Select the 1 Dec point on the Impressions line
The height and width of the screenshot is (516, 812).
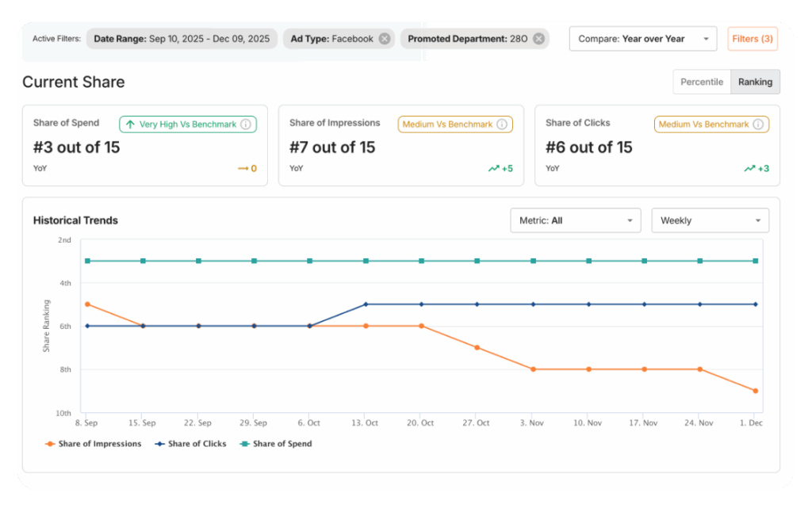754,390
